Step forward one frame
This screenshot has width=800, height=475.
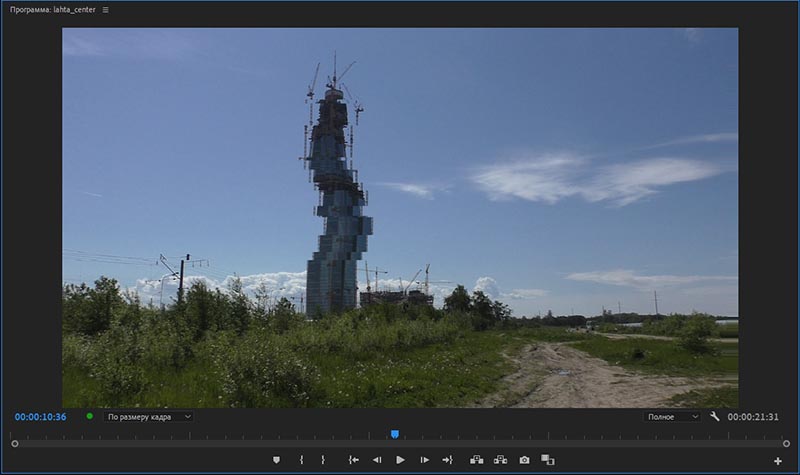click(x=424, y=460)
